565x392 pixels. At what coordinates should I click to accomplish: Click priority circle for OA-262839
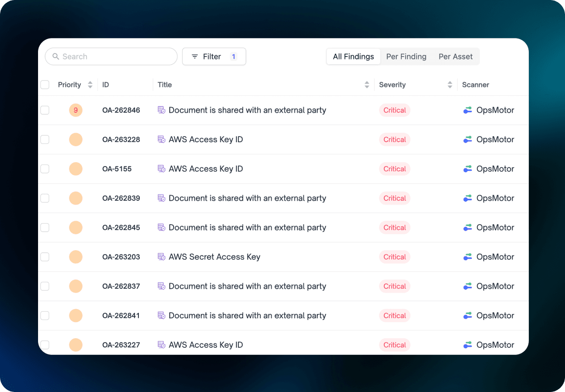(x=76, y=198)
